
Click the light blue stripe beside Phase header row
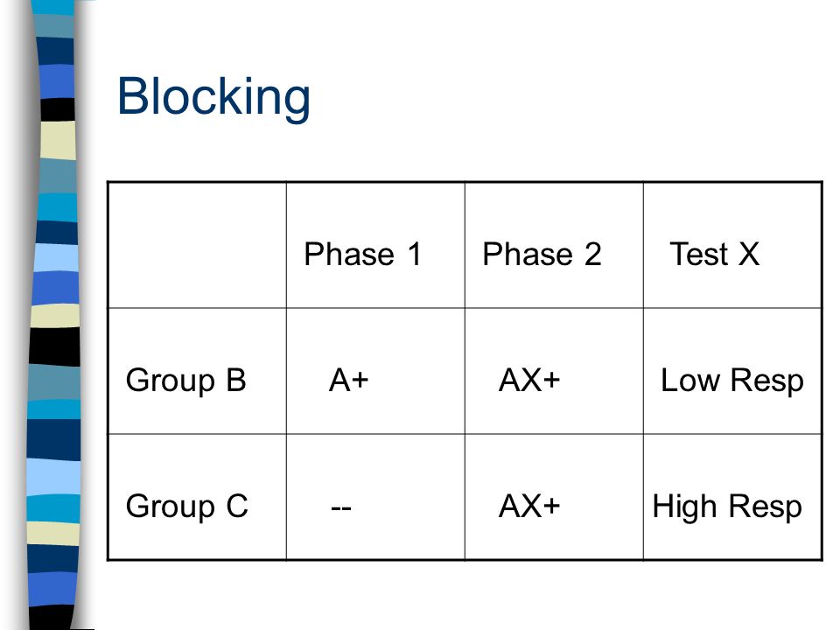56,257
